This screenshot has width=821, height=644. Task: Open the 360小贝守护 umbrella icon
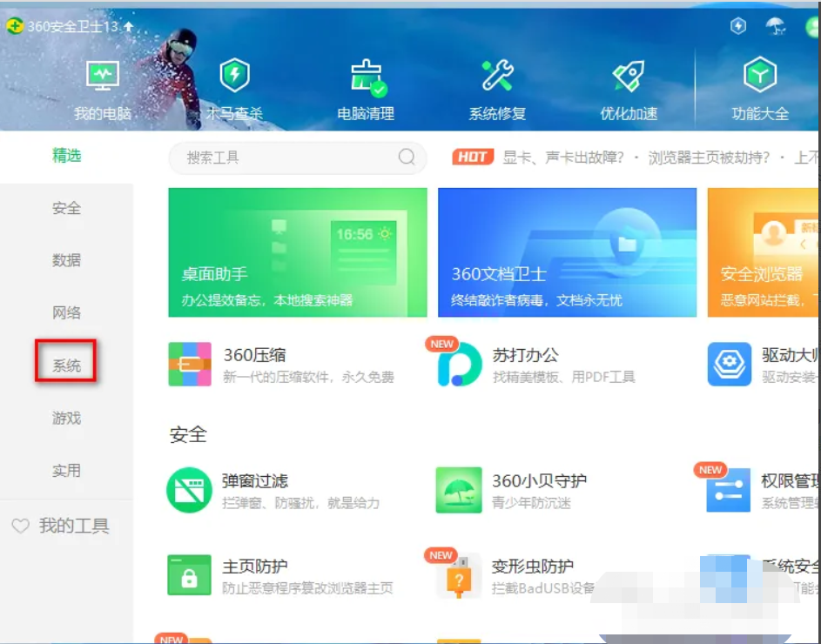coord(459,490)
